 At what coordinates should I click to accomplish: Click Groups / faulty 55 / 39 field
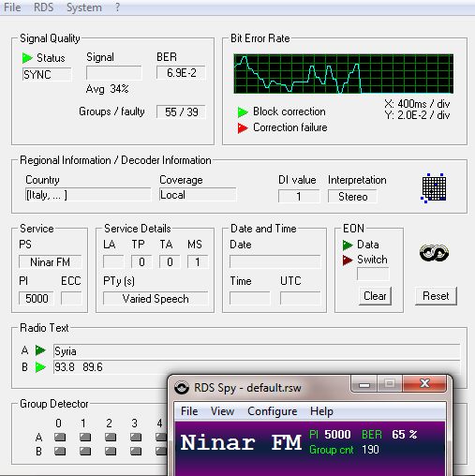pyautogui.click(x=181, y=112)
